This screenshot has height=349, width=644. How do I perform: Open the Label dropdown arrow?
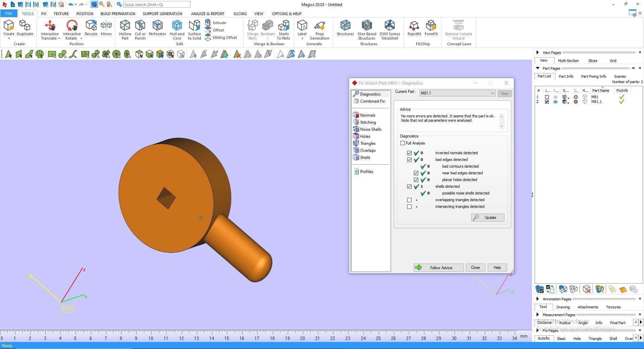302,39
